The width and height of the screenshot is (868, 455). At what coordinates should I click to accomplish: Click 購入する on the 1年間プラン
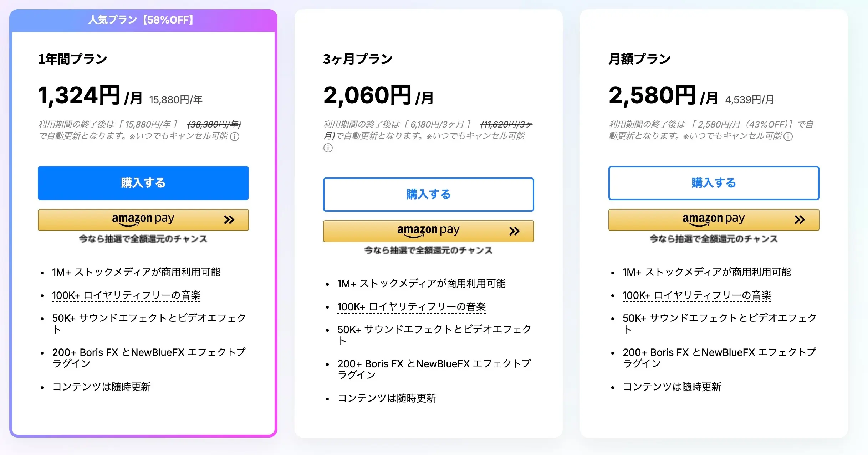click(143, 183)
